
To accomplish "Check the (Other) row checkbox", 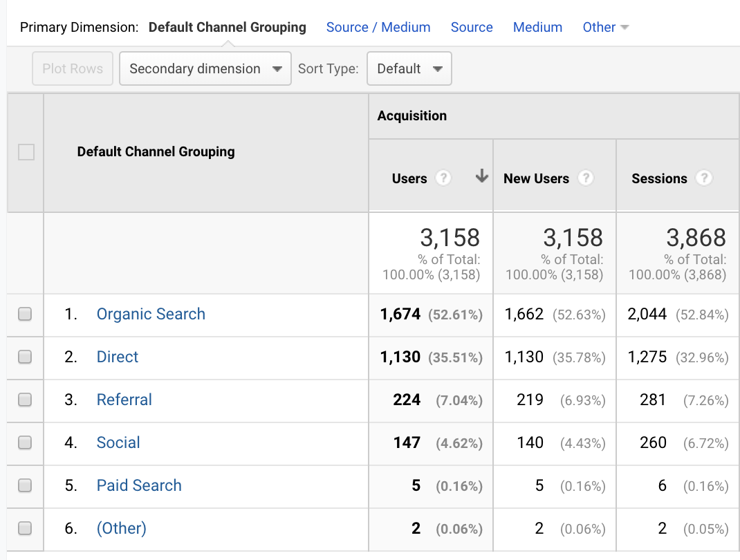I will pos(25,528).
